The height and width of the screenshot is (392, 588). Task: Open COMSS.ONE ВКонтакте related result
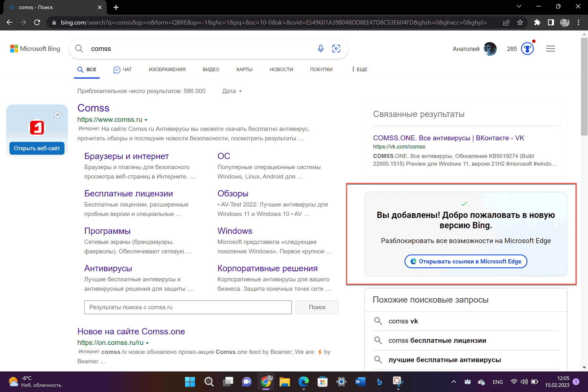(448, 138)
